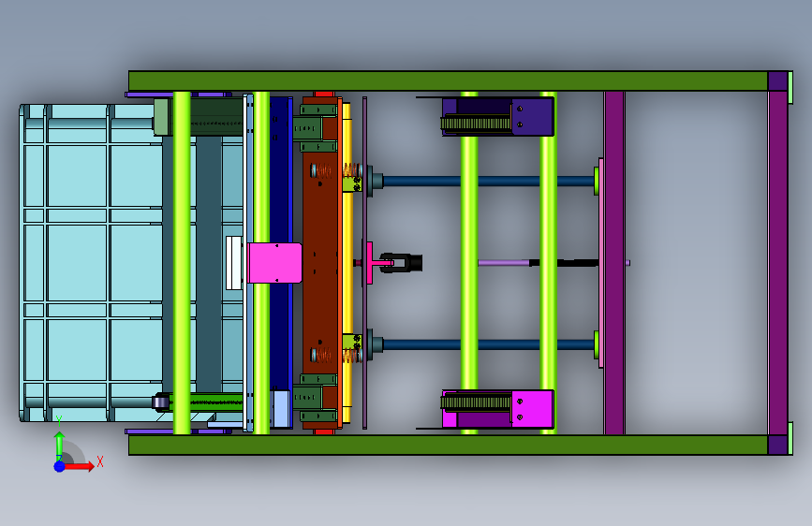812x526 pixels.
Task: Select the pale green block on upper rack
Action: [161, 117]
